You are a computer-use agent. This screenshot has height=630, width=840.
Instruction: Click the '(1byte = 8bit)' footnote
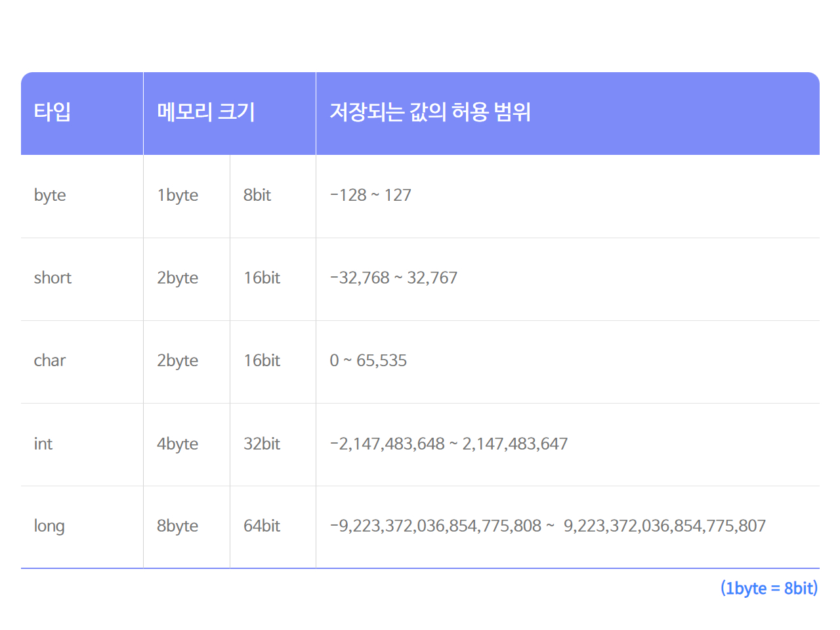coord(769,588)
